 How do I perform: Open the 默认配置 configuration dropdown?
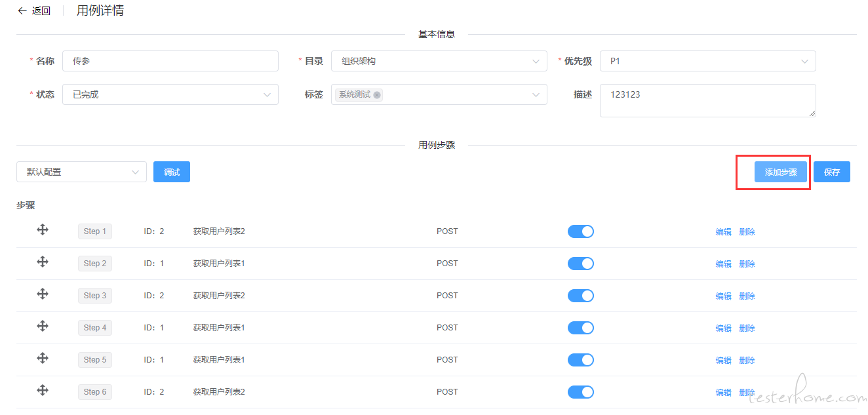click(81, 172)
